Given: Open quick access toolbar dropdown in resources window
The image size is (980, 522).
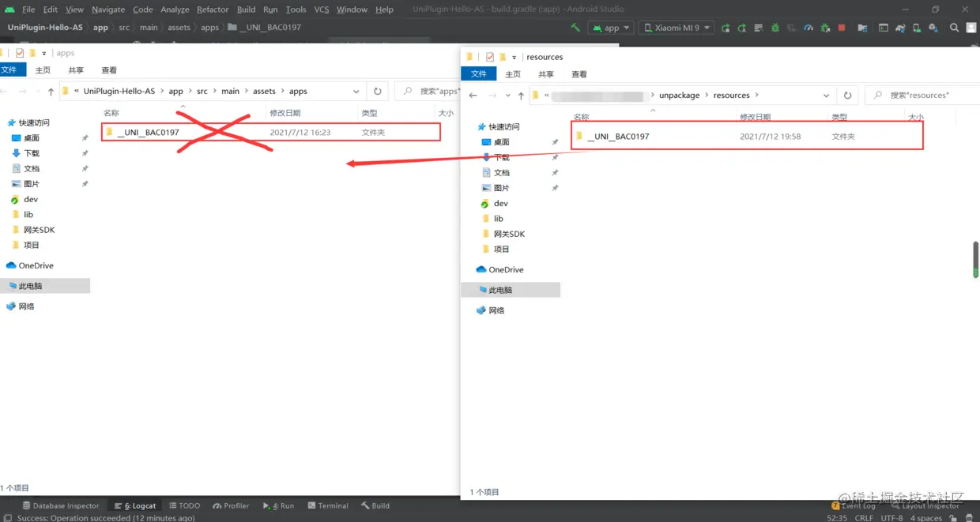Looking at the screenshot, I should pyautogui.click(x=514, y=57).
